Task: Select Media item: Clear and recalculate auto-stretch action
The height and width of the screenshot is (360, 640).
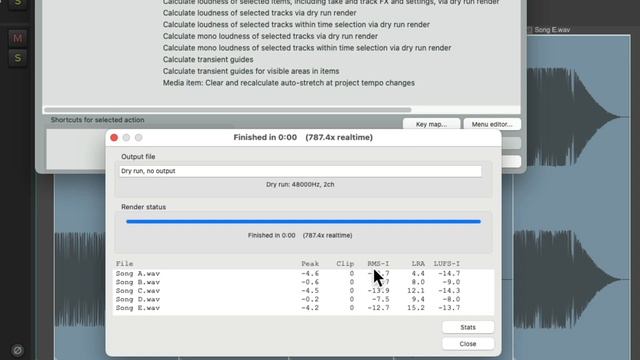Action: (289, 83)
